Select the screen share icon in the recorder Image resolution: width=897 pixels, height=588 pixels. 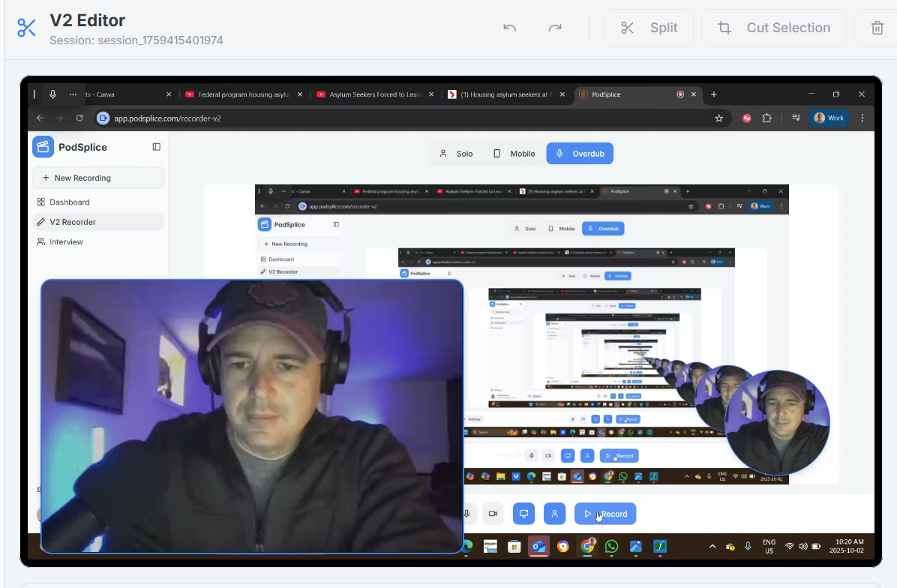point(523,513)
